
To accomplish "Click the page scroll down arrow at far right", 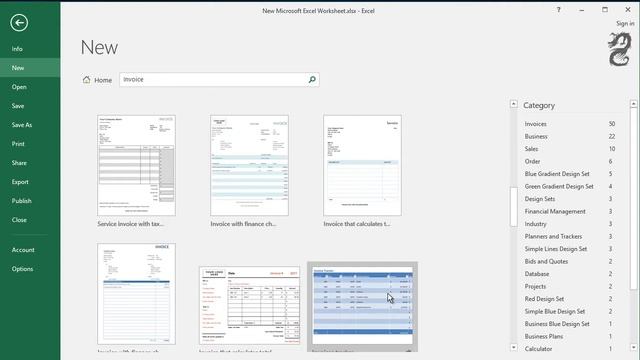I will coord(633,347).
